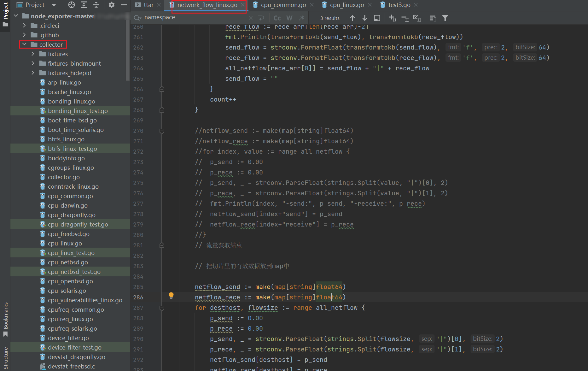Go to previous search occurrence
The height and width of the screenshot is (371, 588).
tap(352, 18)
